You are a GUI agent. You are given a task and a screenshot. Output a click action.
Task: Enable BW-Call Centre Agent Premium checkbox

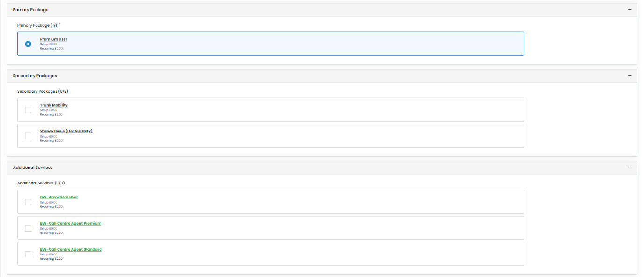28,228
